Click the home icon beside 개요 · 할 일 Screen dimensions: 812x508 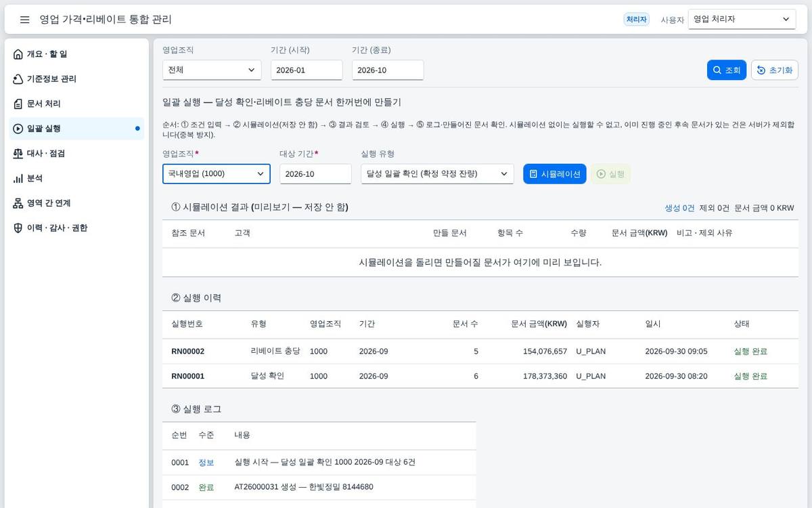point(18,54)
